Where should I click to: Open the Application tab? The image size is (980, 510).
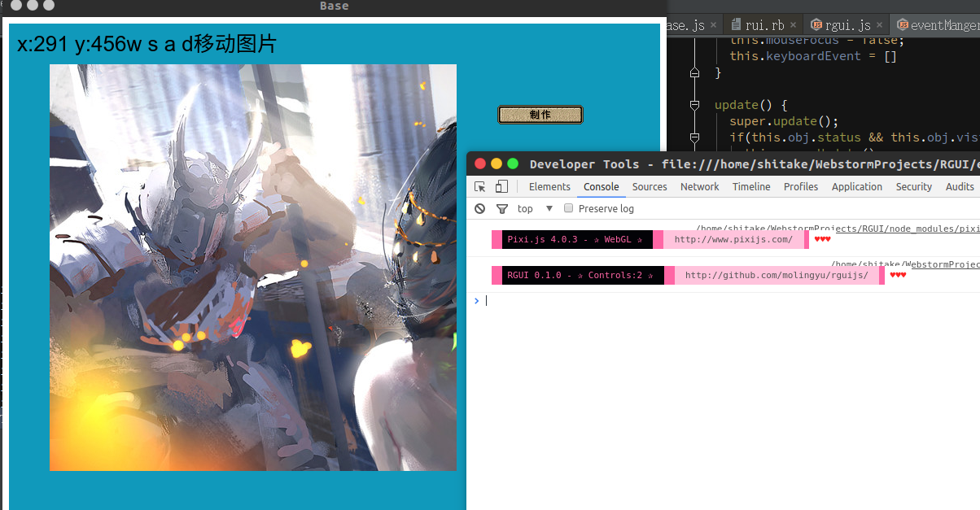coord(856,187)
